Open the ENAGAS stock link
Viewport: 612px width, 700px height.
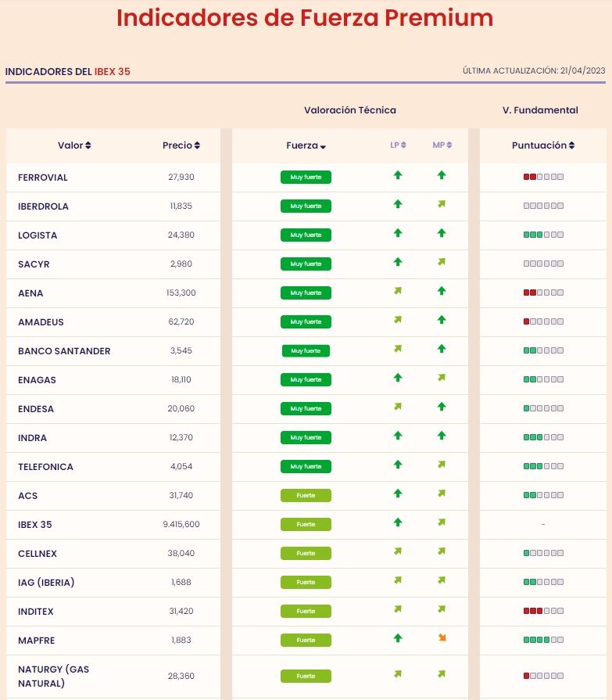coord(37,380)
